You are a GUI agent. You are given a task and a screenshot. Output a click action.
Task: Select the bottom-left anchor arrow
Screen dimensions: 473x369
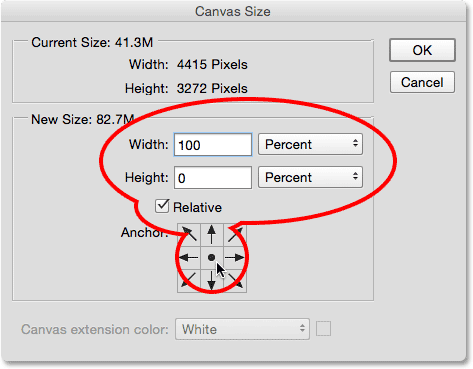tap(189, 281)
